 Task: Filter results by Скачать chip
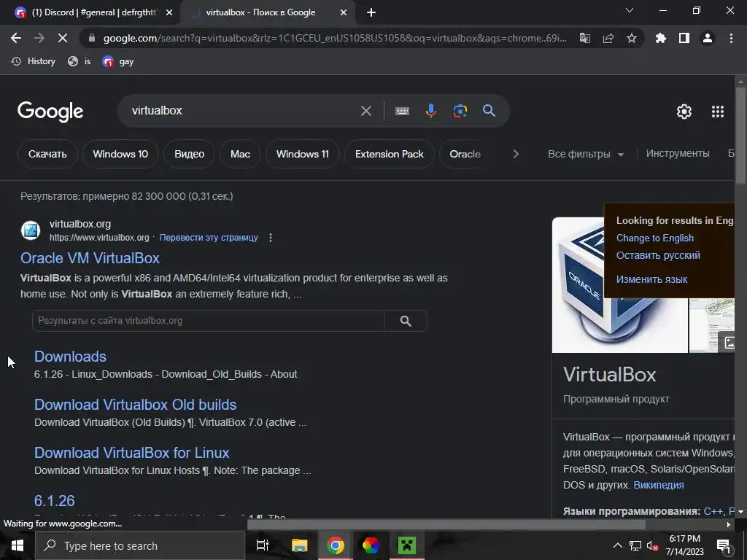47,155
